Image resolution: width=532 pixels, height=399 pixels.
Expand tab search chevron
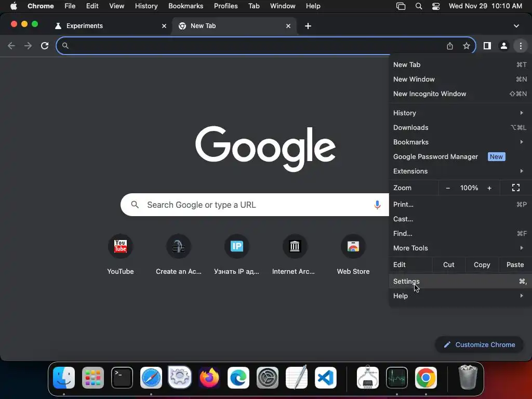click(516, 26)
